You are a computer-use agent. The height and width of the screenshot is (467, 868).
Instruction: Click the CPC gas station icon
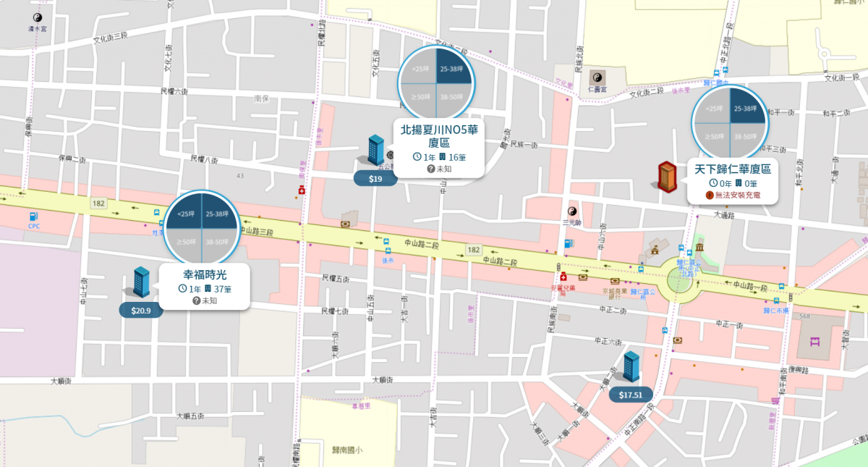33,216
